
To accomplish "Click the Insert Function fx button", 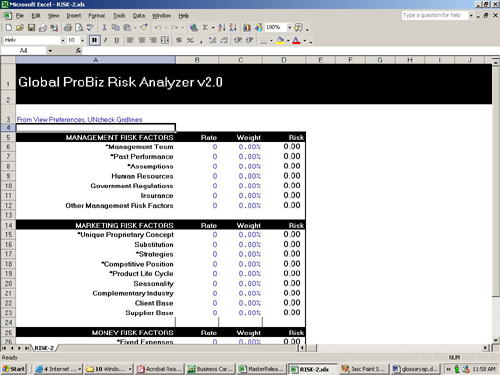I will click(x=78, y=51).
